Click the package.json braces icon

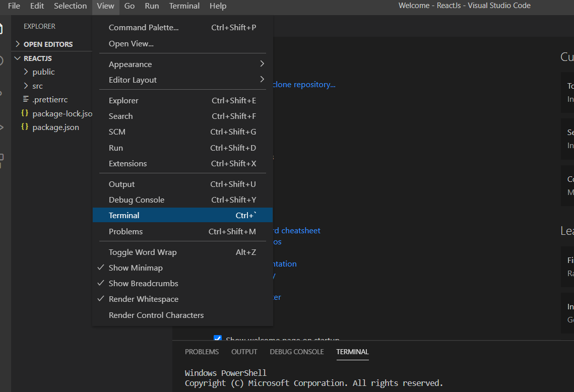coord(25,126)
